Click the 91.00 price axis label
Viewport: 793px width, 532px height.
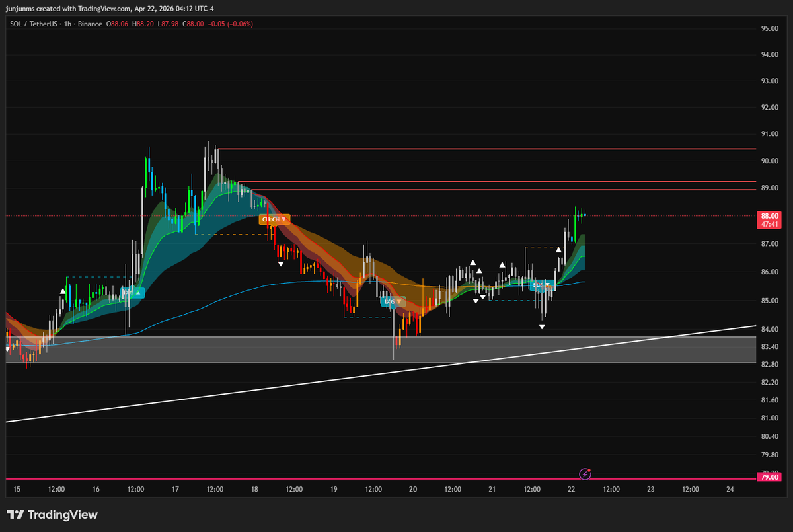pyautogui.click(x=769, y=134)
